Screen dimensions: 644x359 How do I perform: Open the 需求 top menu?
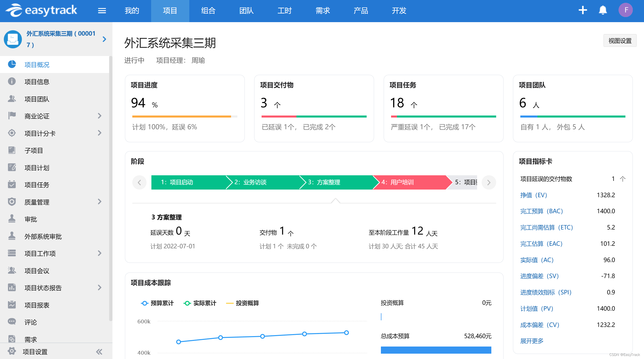[322, 11]
